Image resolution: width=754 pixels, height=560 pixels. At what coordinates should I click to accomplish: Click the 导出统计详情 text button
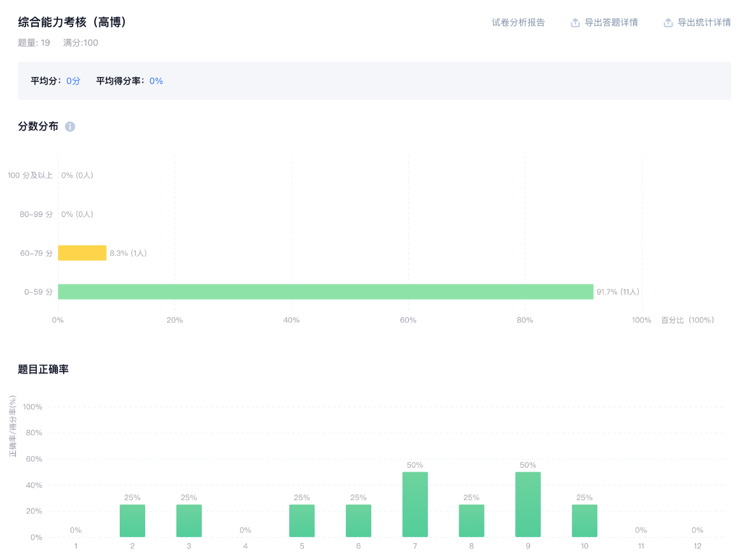click(x=704, y=23)
